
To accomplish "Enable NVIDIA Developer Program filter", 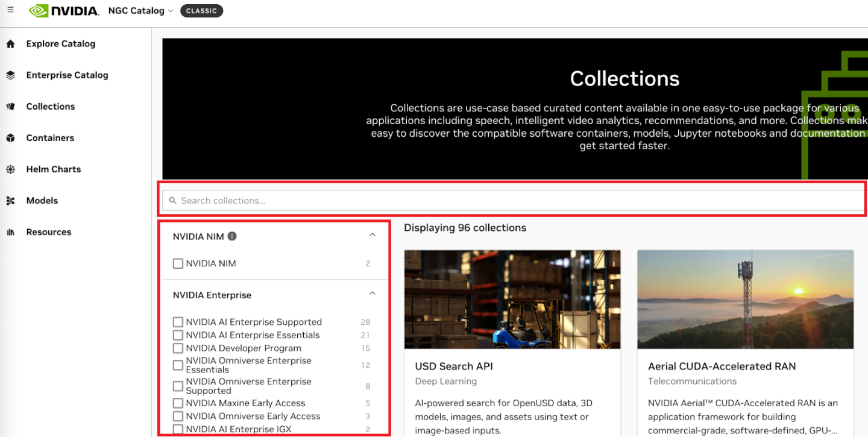I will 178,348.
